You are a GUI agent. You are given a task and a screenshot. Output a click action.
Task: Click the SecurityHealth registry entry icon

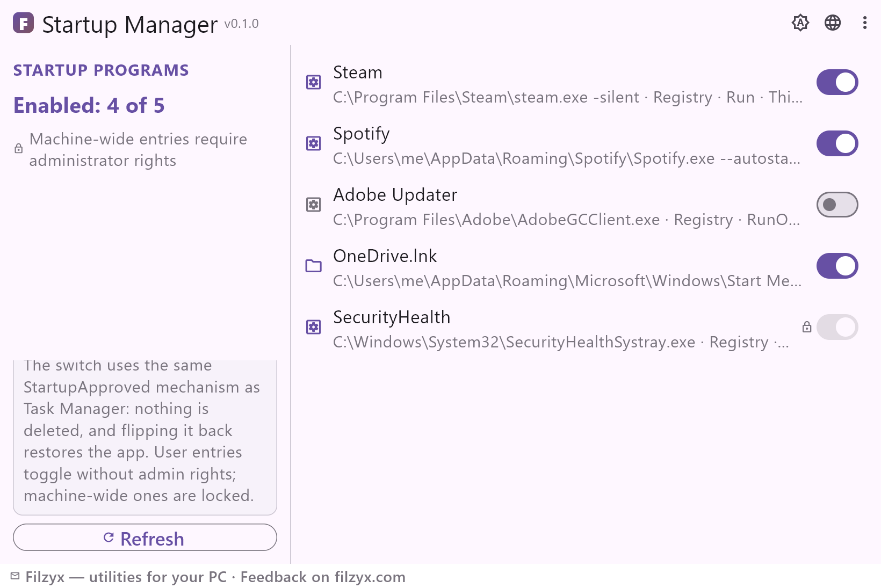314,327
